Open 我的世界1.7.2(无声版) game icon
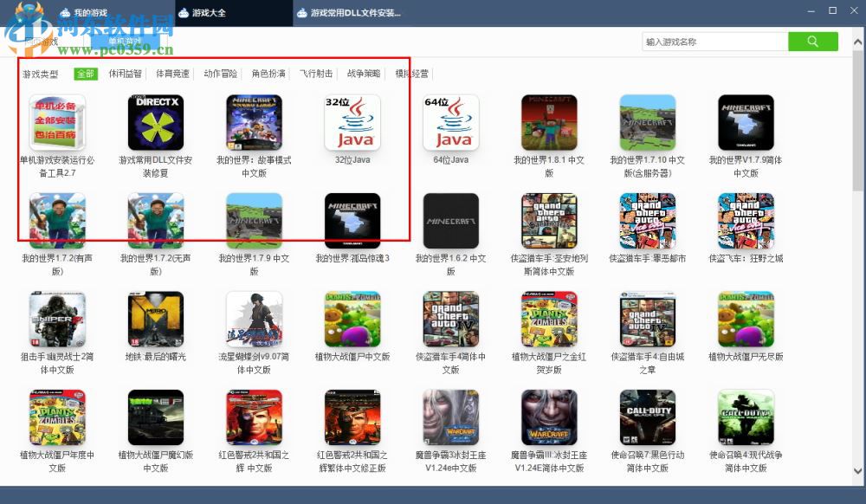The width and height of the screenshot is (866, 504). click(156, 221)
